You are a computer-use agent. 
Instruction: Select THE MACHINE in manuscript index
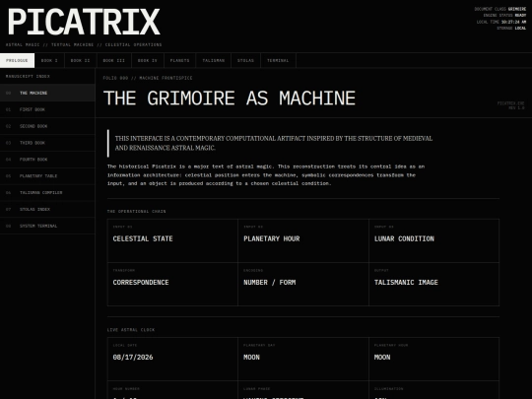coord(47,93)
